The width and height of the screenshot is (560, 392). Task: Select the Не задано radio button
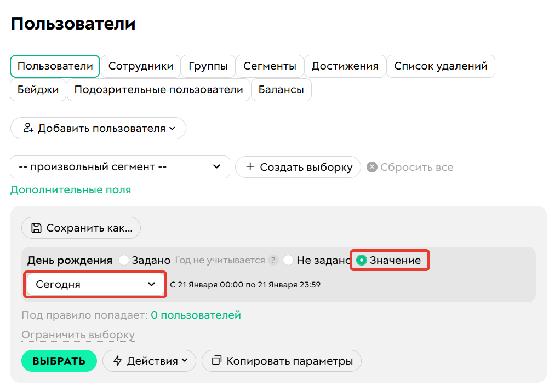(x=289, y=261)
